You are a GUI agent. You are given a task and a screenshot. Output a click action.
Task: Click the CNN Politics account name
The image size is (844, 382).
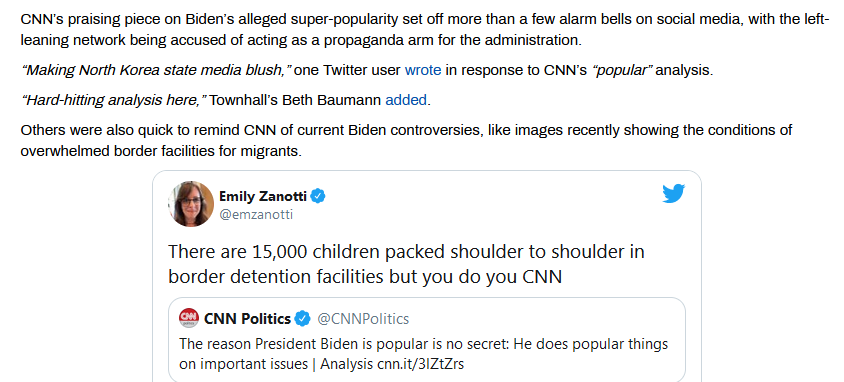tap(248, 319)
